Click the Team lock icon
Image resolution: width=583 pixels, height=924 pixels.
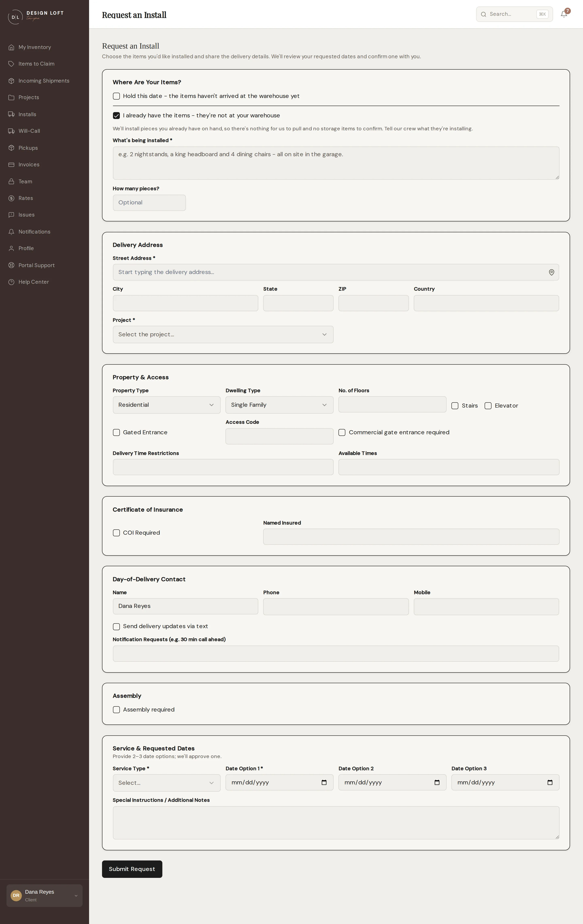(12, 182)
